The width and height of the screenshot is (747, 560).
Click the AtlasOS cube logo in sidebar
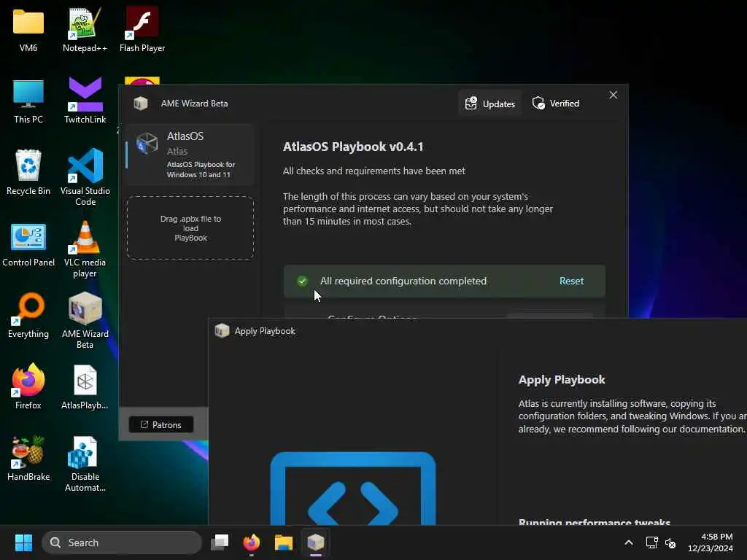(147, 144)
